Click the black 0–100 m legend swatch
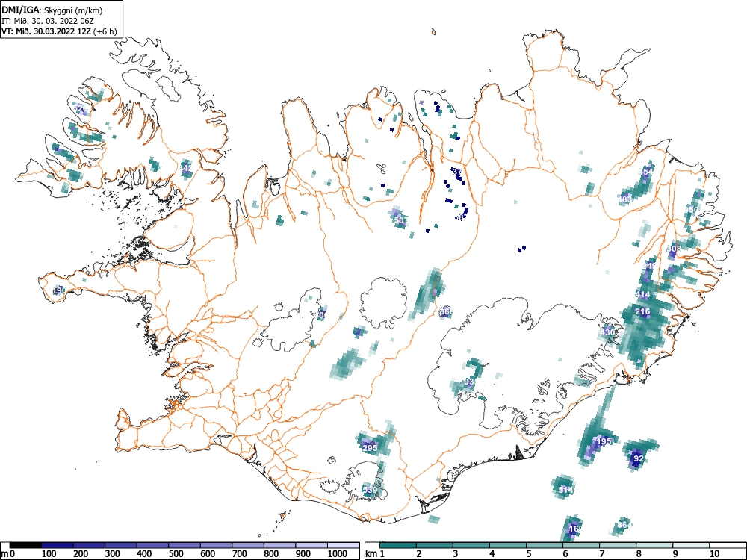 (x=25, y=545)
